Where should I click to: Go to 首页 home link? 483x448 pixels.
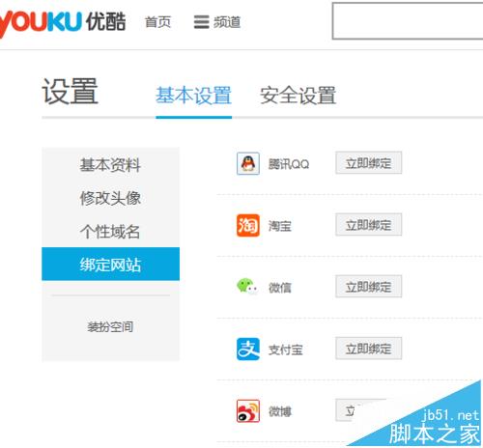coord(157,22)
